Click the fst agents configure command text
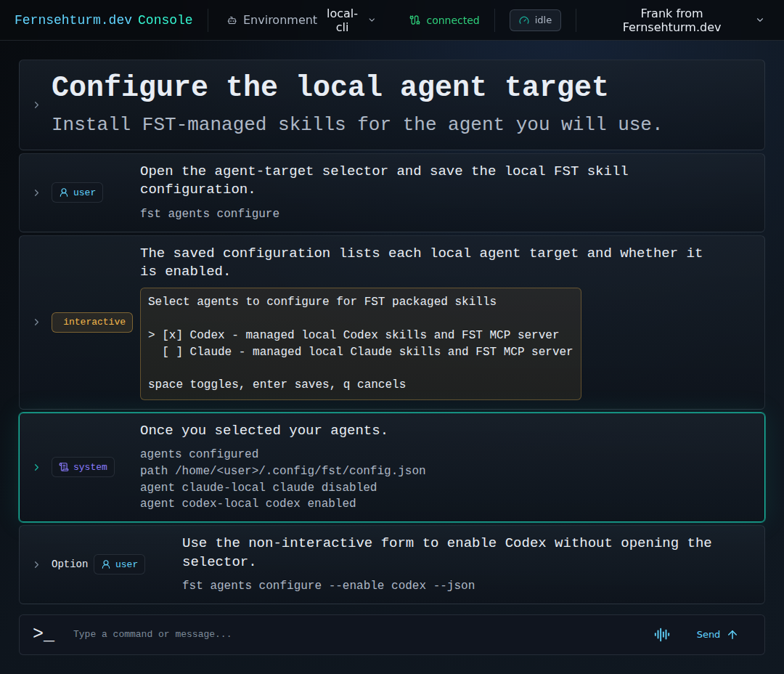This screenshot has height=674, width=784. pos(210,214)
